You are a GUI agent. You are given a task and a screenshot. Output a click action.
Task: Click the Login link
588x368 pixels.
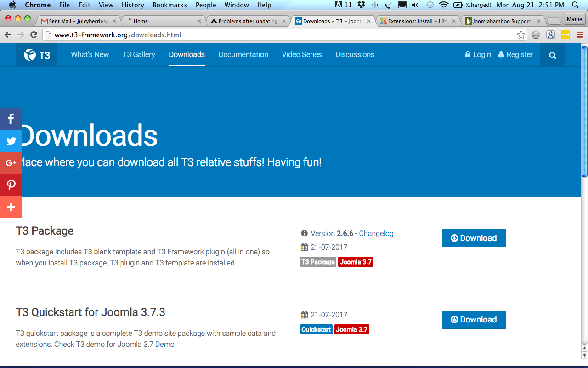coord(478,54)
